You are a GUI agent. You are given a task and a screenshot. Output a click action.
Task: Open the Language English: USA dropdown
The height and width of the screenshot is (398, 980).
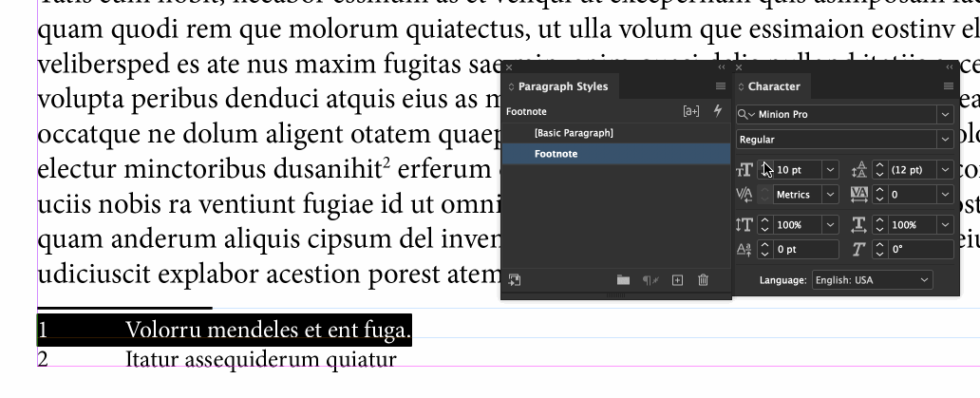[873, 280]
